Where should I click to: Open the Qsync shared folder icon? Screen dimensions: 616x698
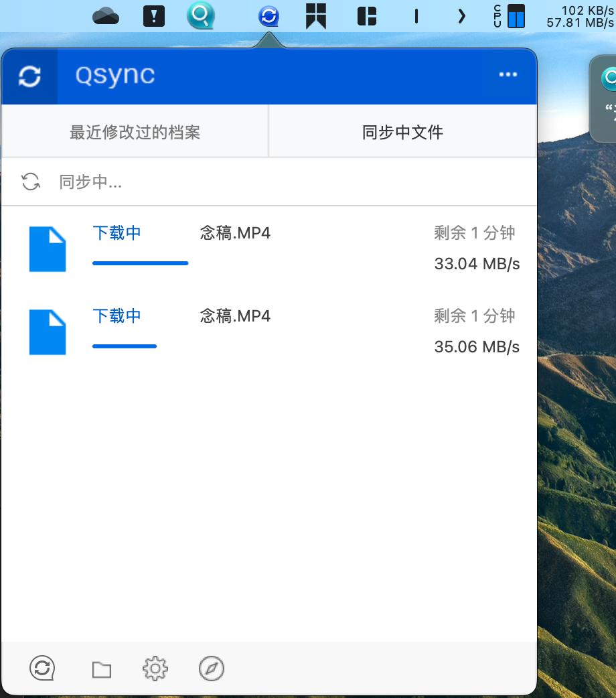click(x=101, y=668)
